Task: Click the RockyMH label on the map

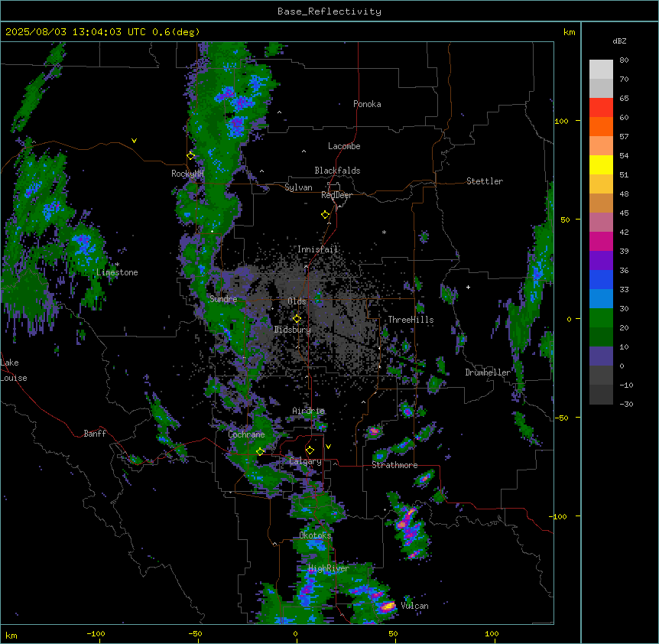Action: tap(187, 174)
